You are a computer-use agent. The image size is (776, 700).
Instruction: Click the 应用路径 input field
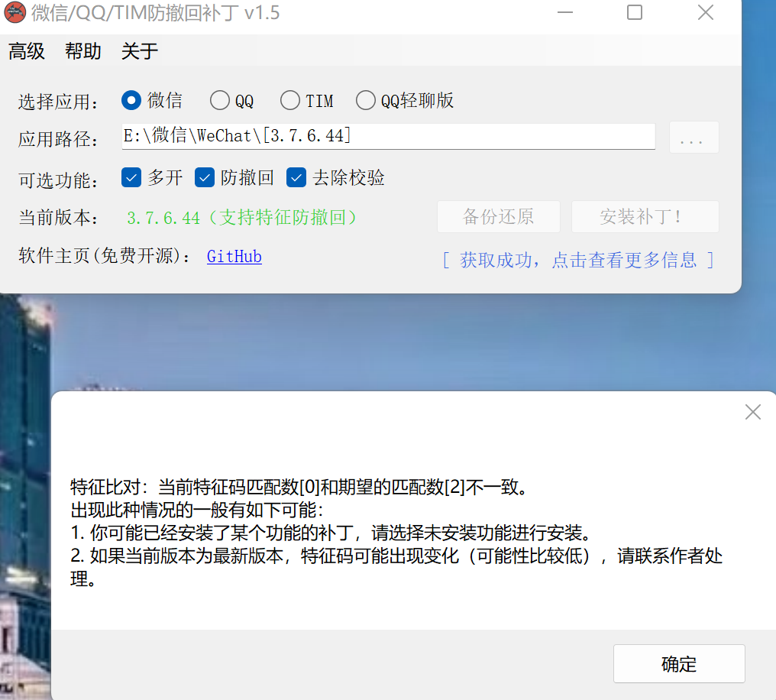[x=389, y=136]
